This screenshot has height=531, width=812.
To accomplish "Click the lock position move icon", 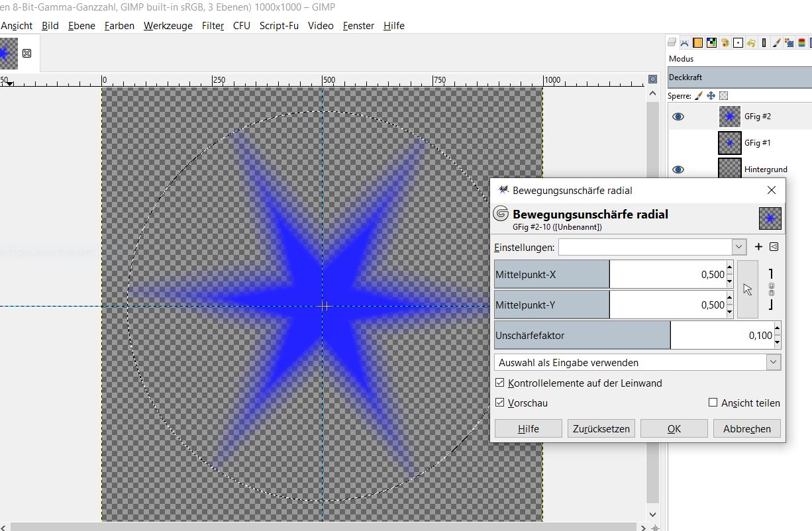I will click(711, 96).
